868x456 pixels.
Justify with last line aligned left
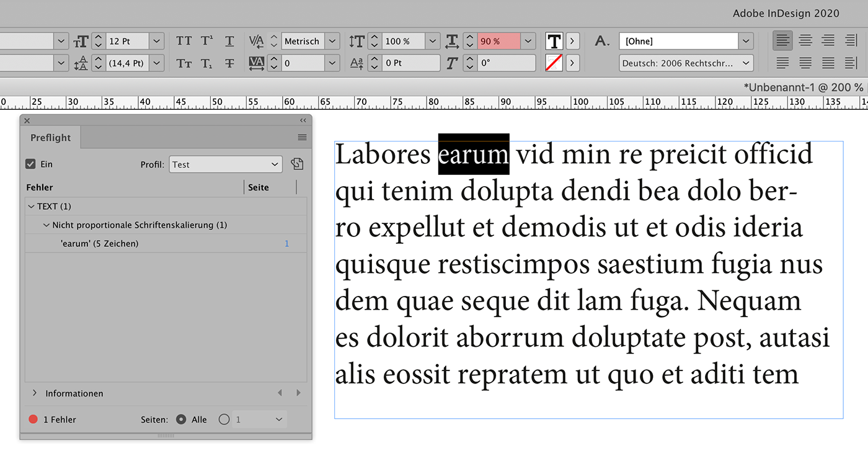coord(783,63)
